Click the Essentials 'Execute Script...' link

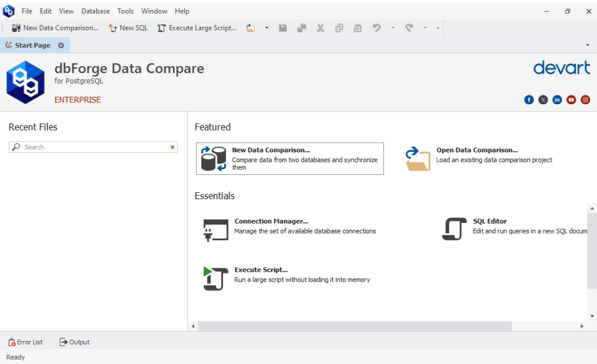[261, 270]
